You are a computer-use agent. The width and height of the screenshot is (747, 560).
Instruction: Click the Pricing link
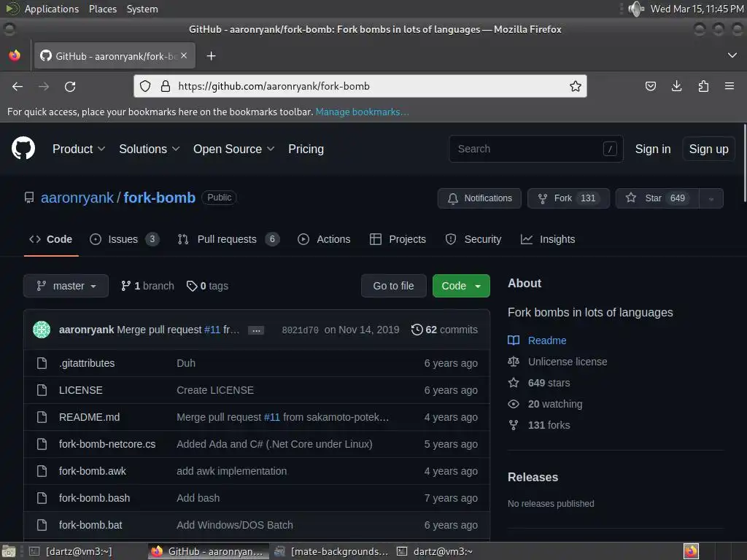[306, 149]
